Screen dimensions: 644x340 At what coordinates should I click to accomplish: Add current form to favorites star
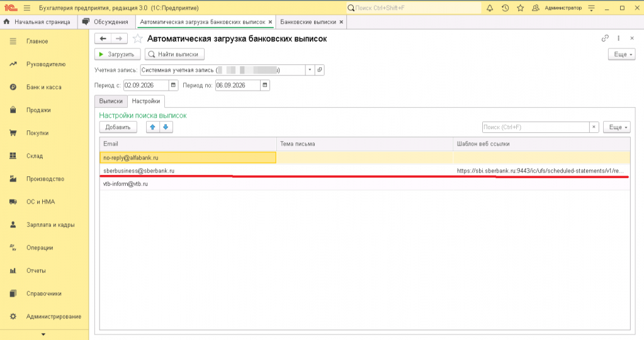(138, 38)
